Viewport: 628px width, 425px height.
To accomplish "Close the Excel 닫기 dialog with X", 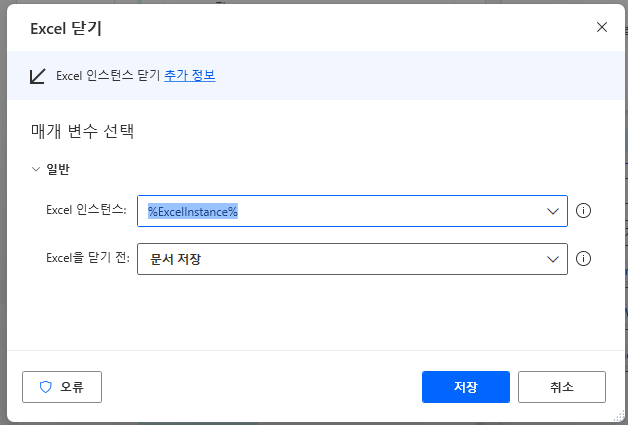I will pos(602,27).
